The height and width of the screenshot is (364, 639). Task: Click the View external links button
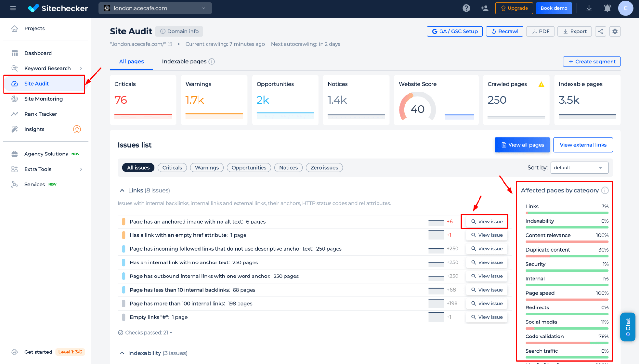[583, 145]
